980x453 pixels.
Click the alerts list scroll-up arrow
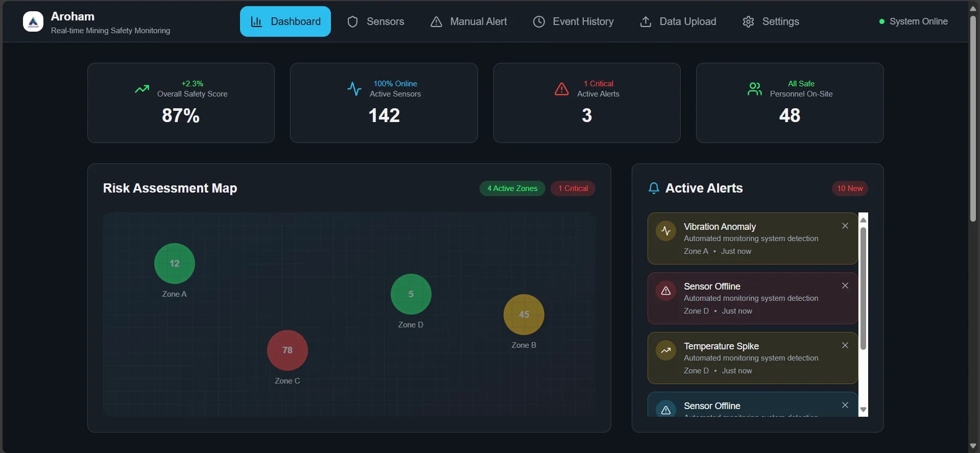(x=864, y=220)
